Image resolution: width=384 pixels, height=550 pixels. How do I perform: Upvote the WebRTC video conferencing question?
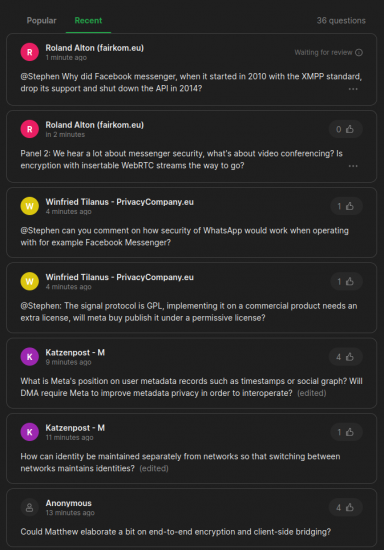coord(345,129)
